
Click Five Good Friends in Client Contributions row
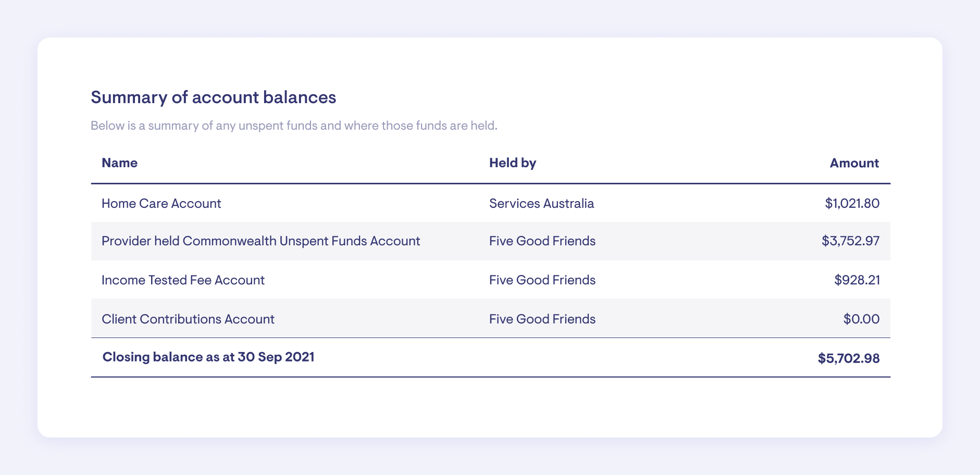click(x=542, y=319)
